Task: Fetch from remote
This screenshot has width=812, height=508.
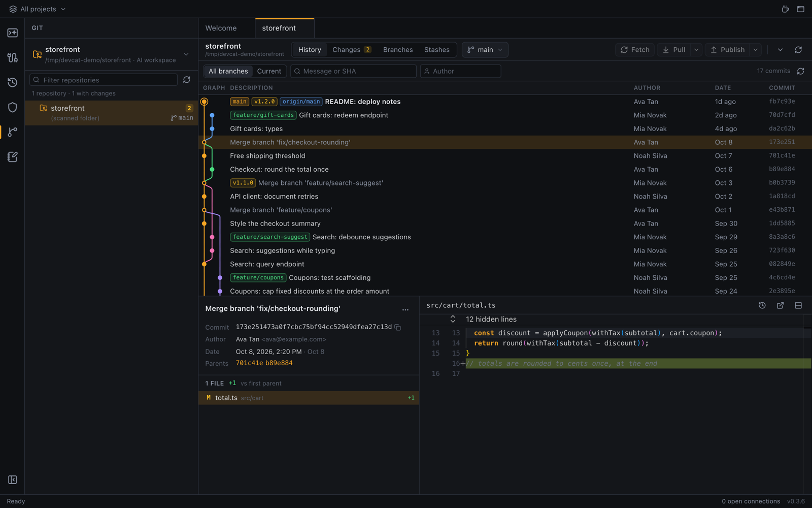Action: click(x=635, y=50)
